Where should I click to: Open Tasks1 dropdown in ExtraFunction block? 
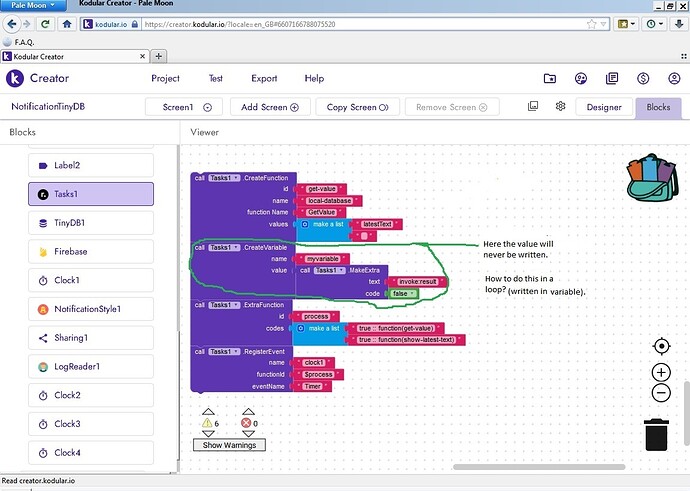pyautogui.click(x=224, y=304)
